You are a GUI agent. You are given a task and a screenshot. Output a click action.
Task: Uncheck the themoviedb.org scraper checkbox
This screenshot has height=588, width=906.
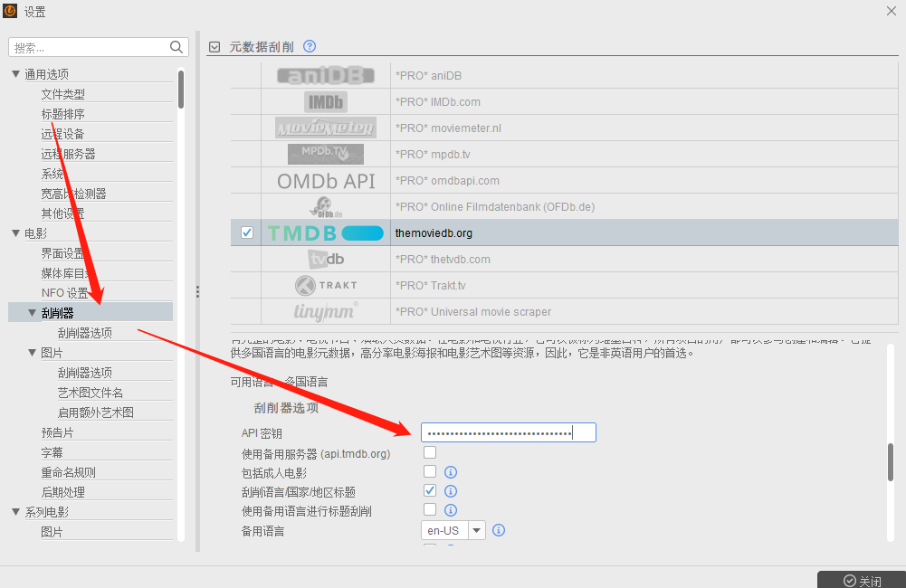pyautogui.click(x=247, y=232)
